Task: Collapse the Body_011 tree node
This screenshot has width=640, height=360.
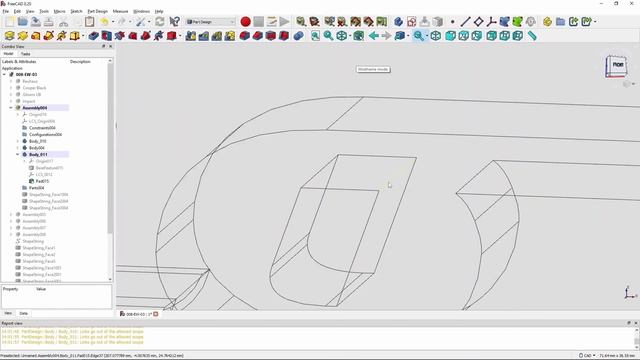Action: pos(18,154)
